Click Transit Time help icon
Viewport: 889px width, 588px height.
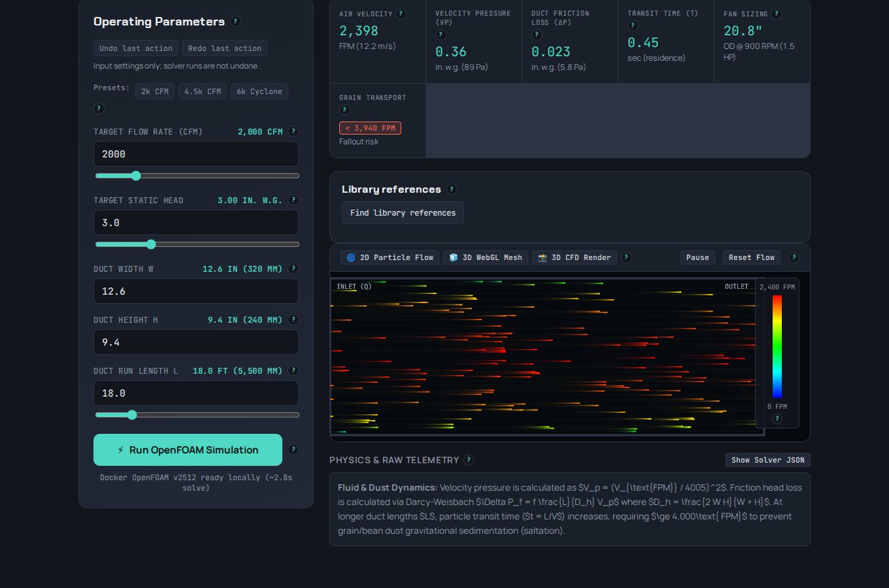pos(633,25)
